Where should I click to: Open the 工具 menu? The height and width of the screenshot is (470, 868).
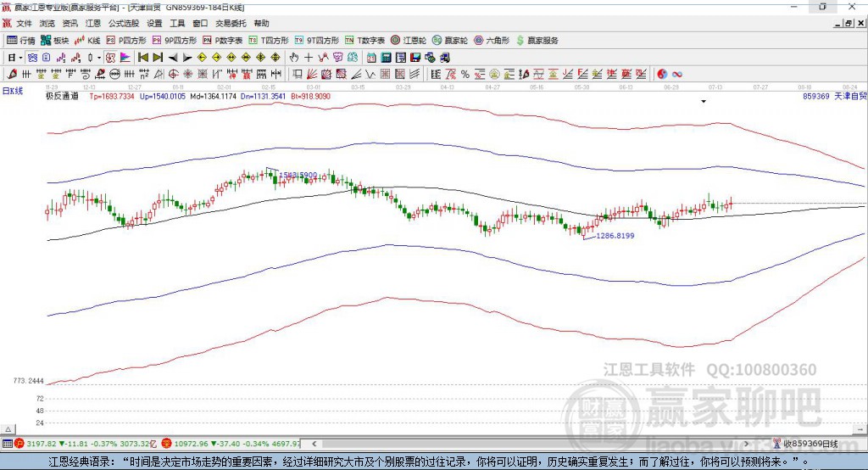[177, 23]
